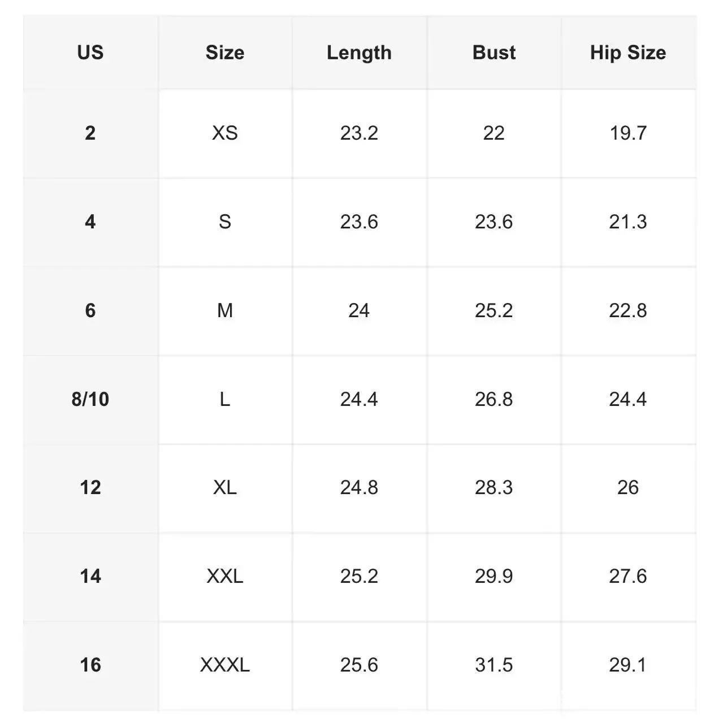Viewport: 723px width, 728px height.
Task: Click the US column header
Action: (90, 53)
